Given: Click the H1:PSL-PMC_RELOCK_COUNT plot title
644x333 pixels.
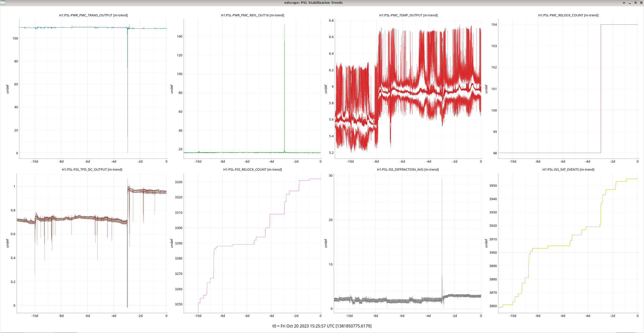Looking at the screenshot, I should [568, 15].
